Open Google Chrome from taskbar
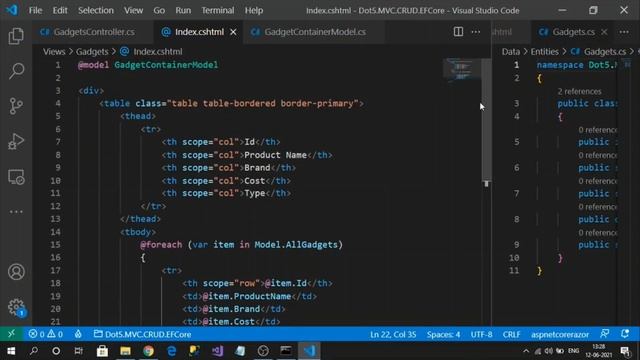 coord(149,351)
